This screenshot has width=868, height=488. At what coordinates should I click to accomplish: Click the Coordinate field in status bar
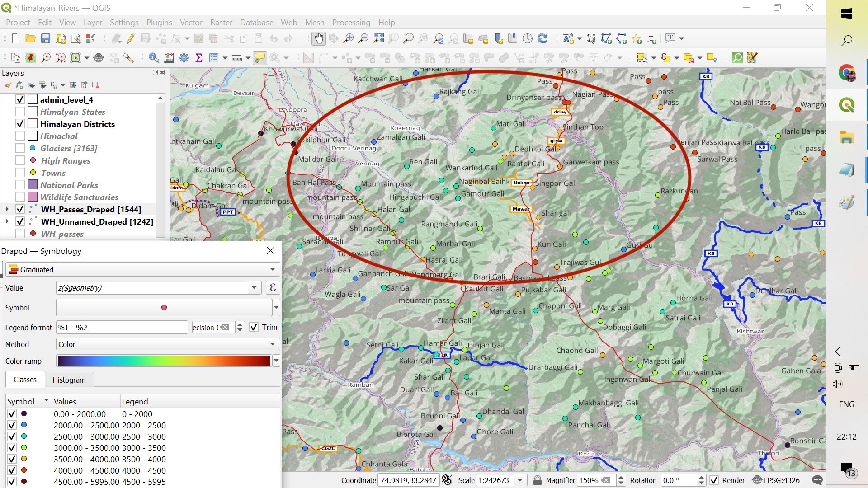pos(409,480)
